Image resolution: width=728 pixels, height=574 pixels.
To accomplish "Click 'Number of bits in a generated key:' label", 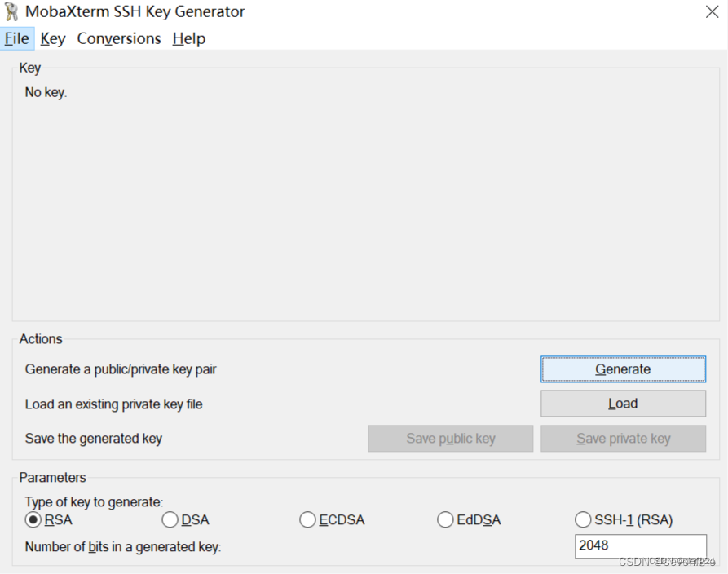I will pyautogui.click(x=123, y=546).
